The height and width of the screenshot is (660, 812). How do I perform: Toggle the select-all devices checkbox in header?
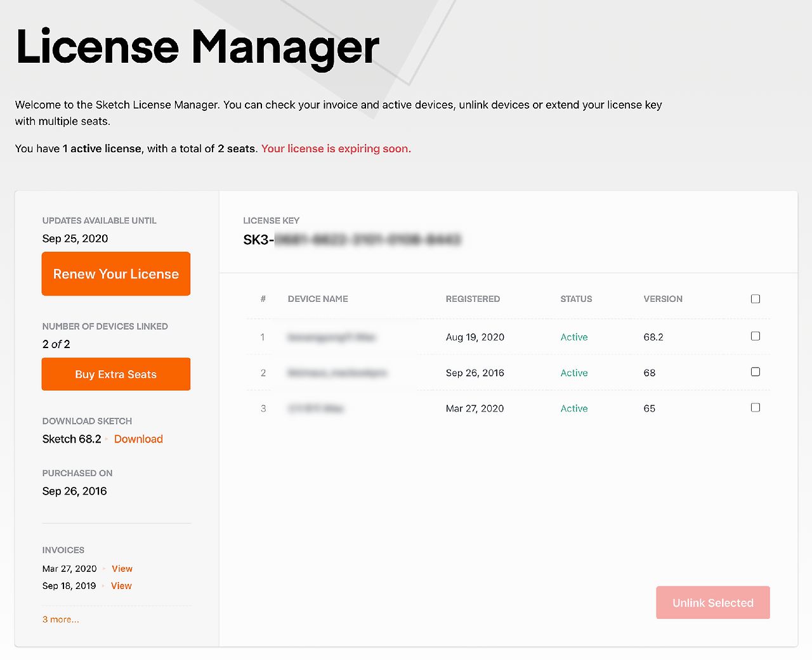(756, 299)
